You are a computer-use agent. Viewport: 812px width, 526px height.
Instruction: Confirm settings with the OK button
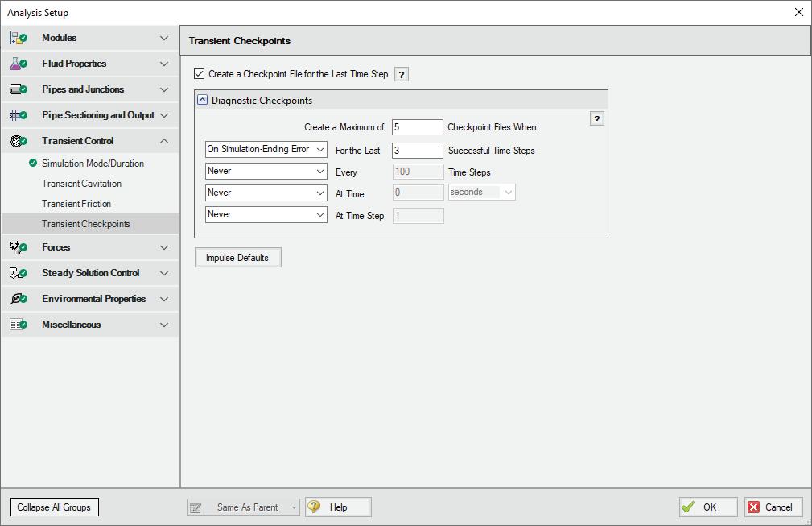[x=708, y=507]
